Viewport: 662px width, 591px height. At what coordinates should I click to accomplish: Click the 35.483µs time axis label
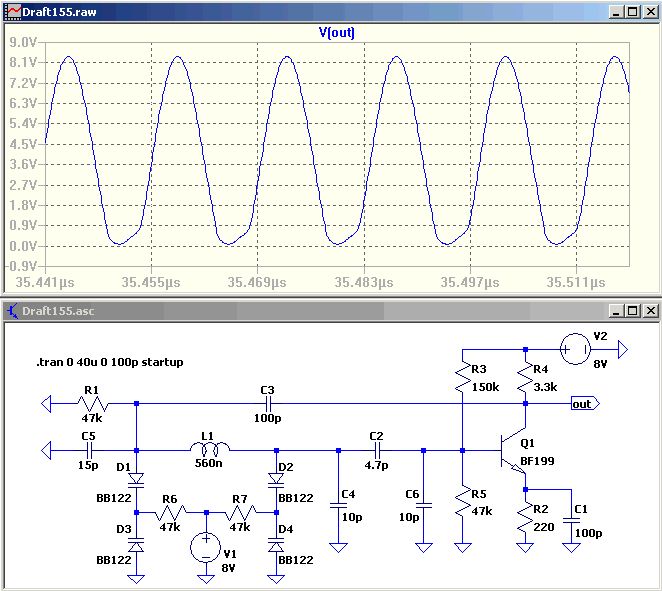364,282
